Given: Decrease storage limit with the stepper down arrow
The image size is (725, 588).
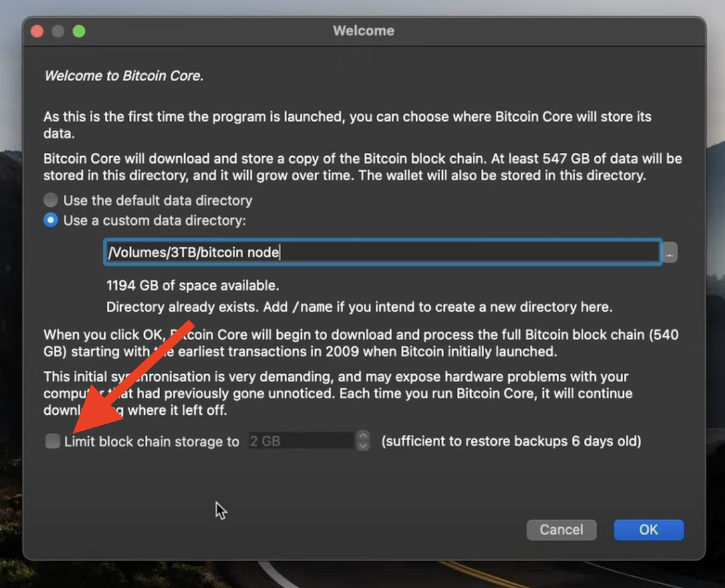Looking at the screenshot, I should tap(363, 446).
